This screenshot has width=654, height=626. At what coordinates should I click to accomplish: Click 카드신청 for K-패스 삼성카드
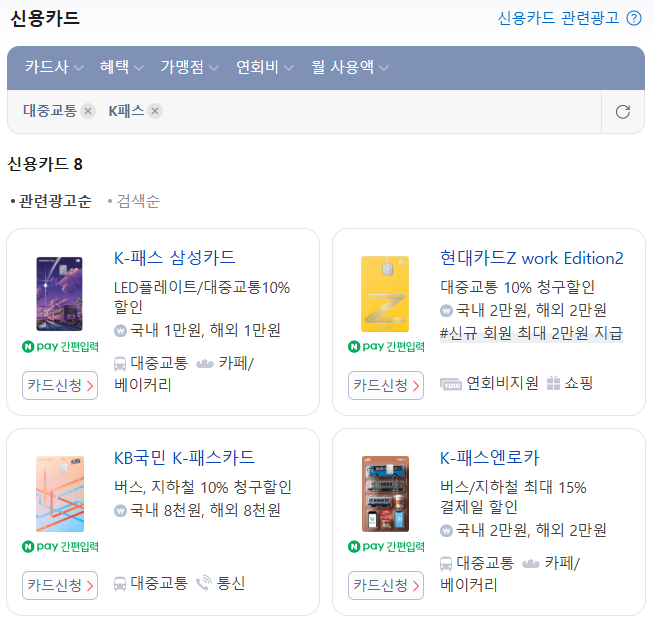click(60, 385)
